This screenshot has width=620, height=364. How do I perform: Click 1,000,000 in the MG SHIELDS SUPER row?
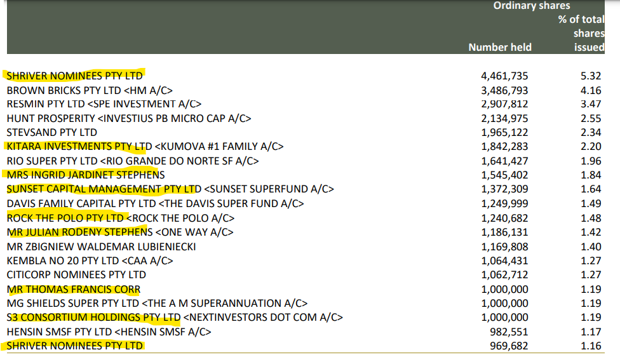tap(504, 304)
